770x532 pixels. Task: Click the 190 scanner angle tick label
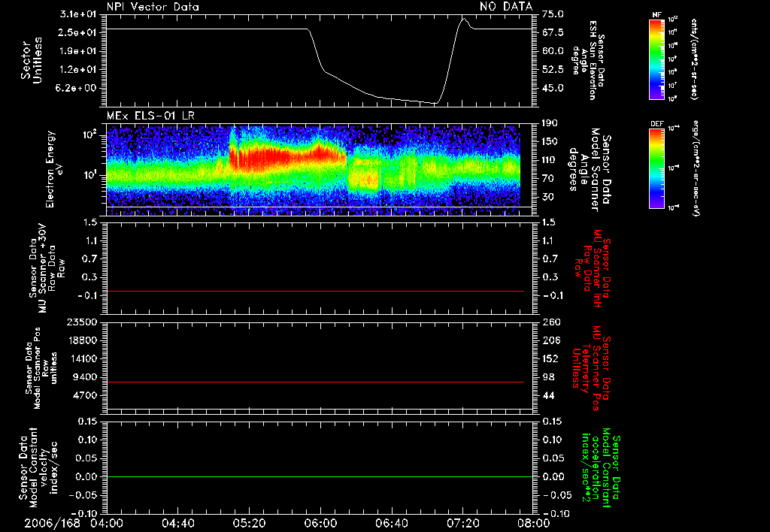click(550, 123)
